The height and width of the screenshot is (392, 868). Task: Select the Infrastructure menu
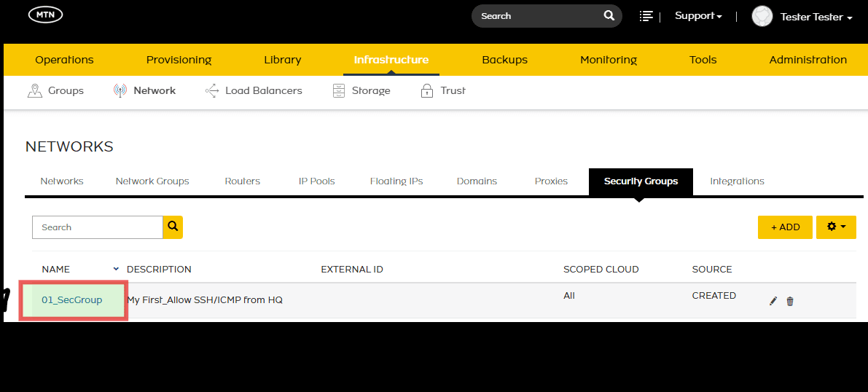click(391, 60)
